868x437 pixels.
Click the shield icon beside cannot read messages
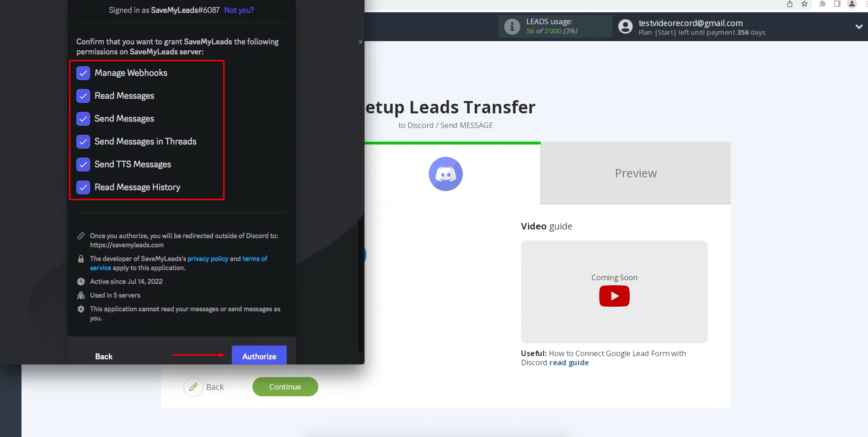(81, 309)
